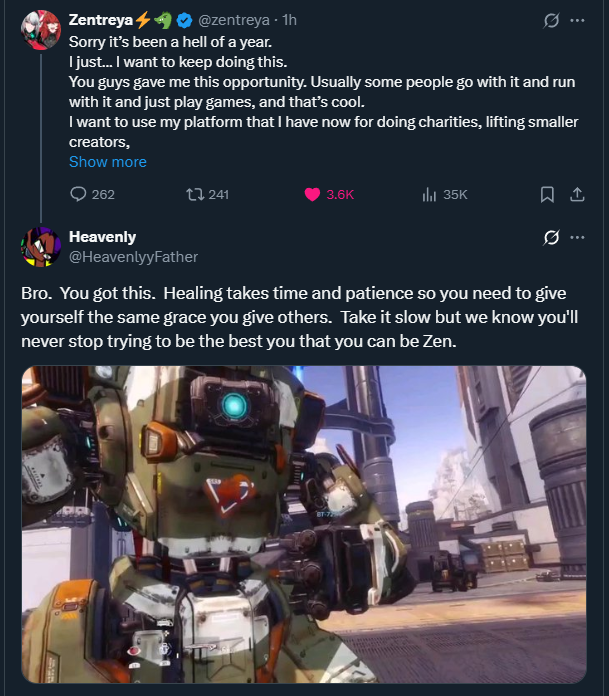Click the reply icon on Zentreya's post

[79, 194]
